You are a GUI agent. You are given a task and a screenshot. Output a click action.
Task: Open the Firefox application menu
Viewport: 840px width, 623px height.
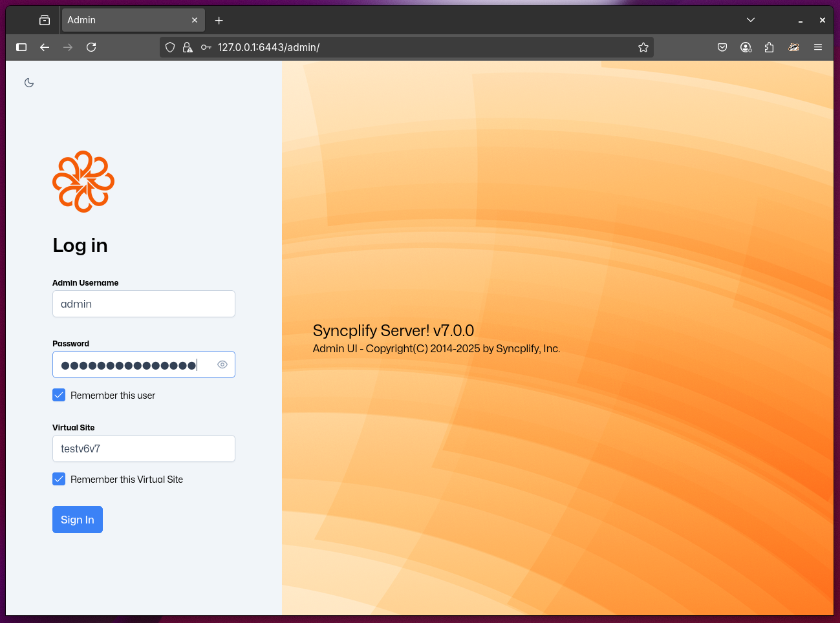point(817,47)
